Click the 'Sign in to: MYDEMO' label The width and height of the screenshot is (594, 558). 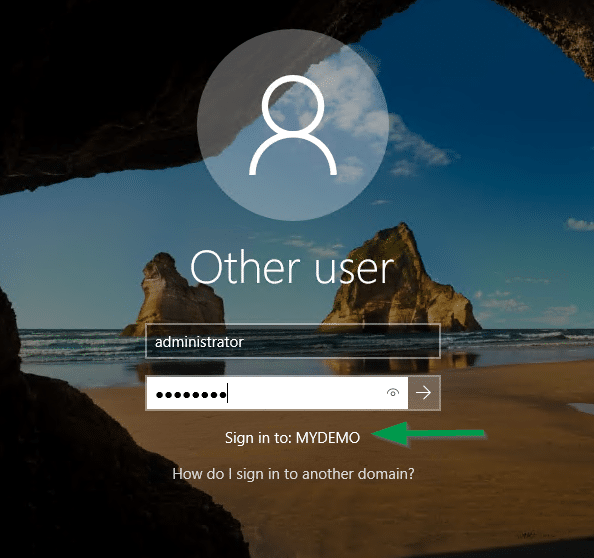coord(292,438)
